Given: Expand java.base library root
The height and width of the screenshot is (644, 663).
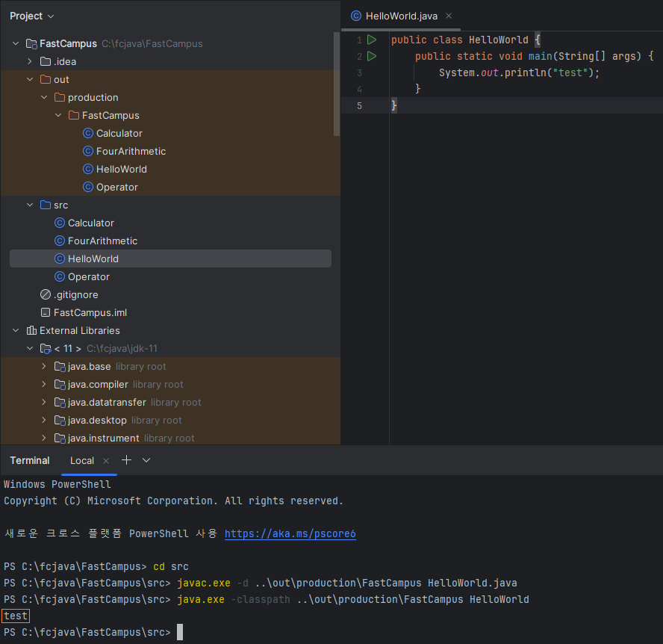Looking at the screenshot, I should pos(44,366).
